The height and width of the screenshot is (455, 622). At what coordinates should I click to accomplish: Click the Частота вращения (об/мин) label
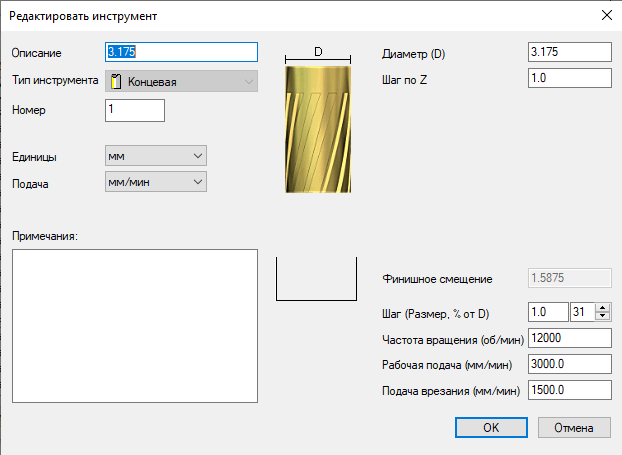pos(453,340)
